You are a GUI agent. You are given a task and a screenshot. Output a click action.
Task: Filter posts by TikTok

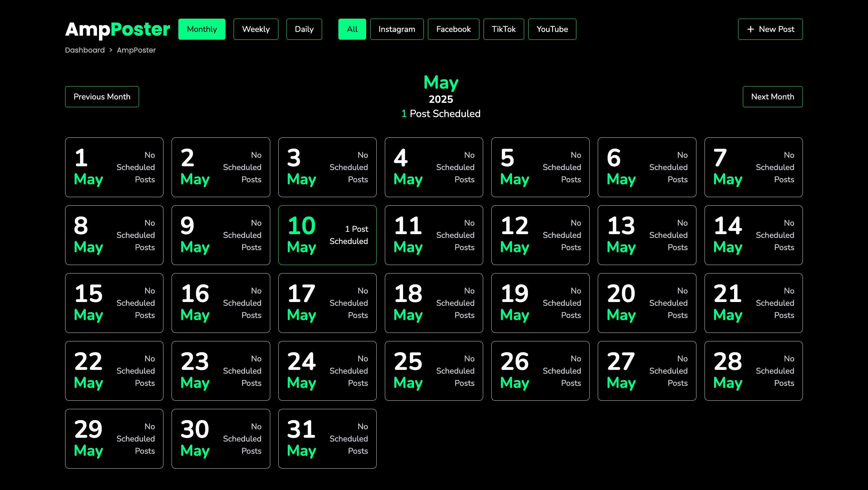[x=504, y=29]
